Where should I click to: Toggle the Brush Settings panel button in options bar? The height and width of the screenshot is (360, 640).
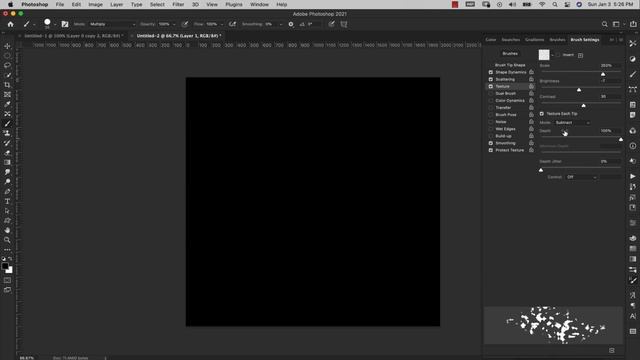[65, 24]
